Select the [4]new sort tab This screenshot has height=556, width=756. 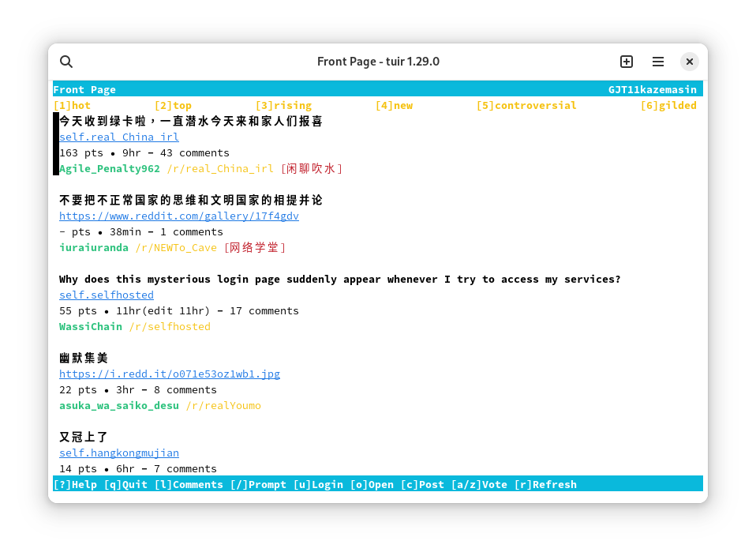click(x=394, y=106)
